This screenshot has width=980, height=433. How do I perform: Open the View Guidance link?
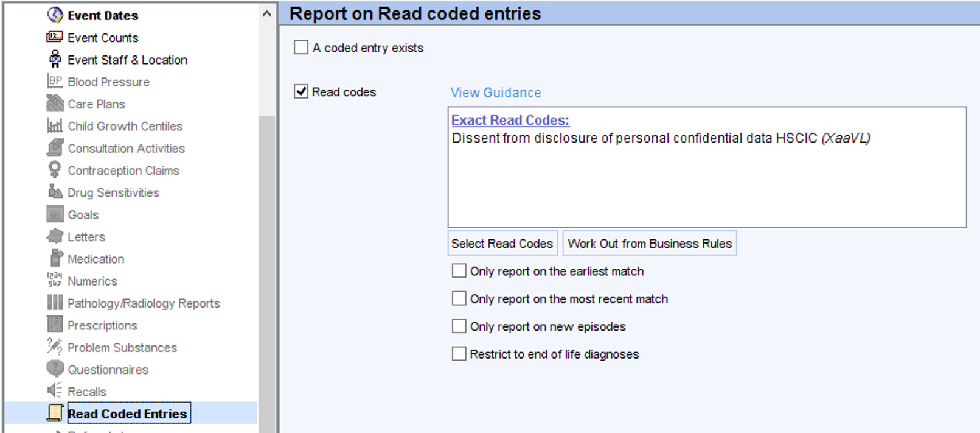tap(495, 93)
